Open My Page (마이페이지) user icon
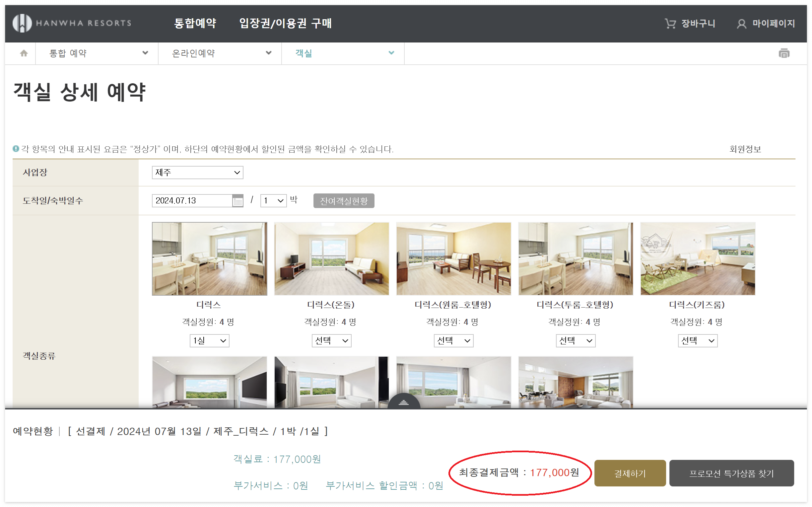This screenshot has width=812, height=507. pyautogui.click(x=741, y=24)
